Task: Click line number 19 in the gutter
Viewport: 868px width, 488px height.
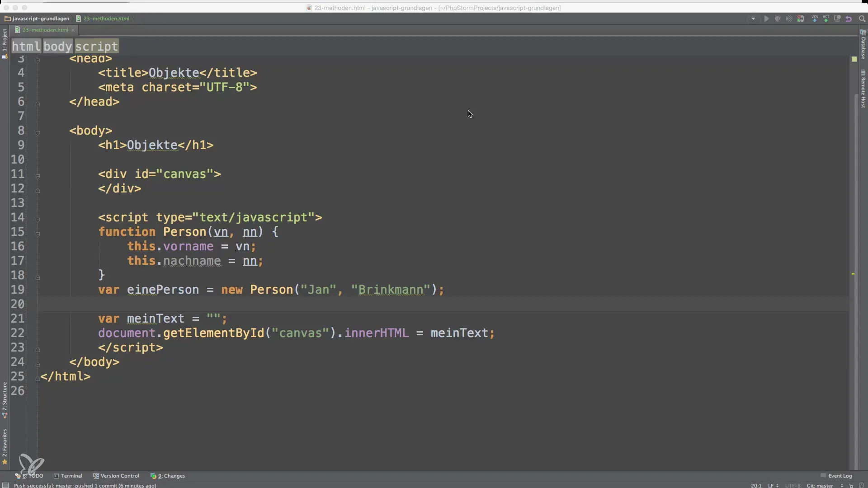Action: click(18, 290)
